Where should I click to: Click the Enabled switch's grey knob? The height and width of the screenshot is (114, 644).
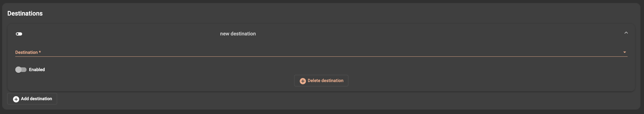[x=18, y=70]
